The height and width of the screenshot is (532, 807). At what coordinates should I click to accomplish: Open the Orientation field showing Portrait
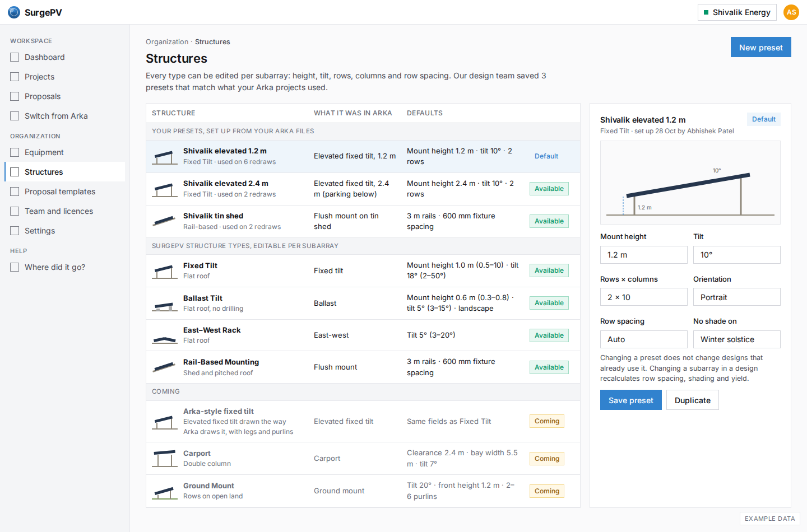click(737, 297)
